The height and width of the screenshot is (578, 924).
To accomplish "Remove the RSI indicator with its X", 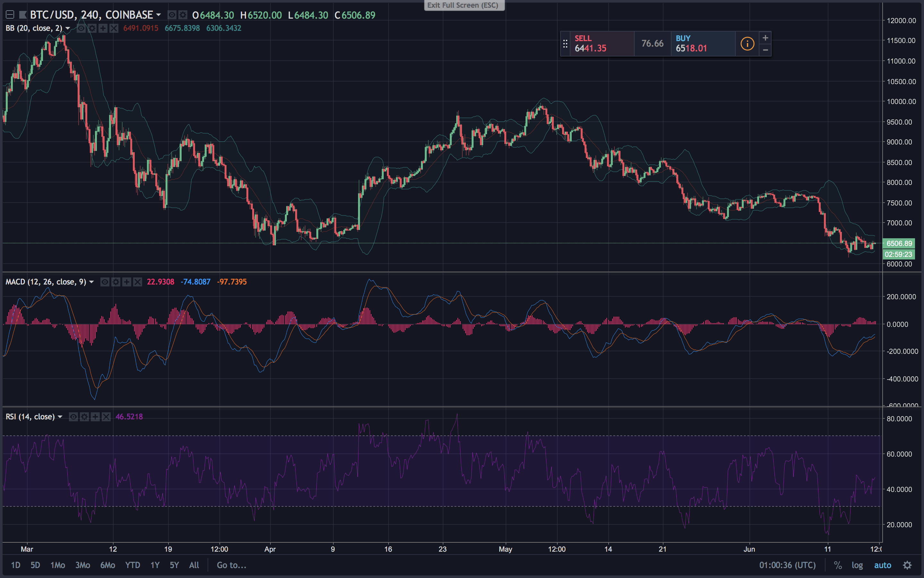I will [x=106, y=417].
